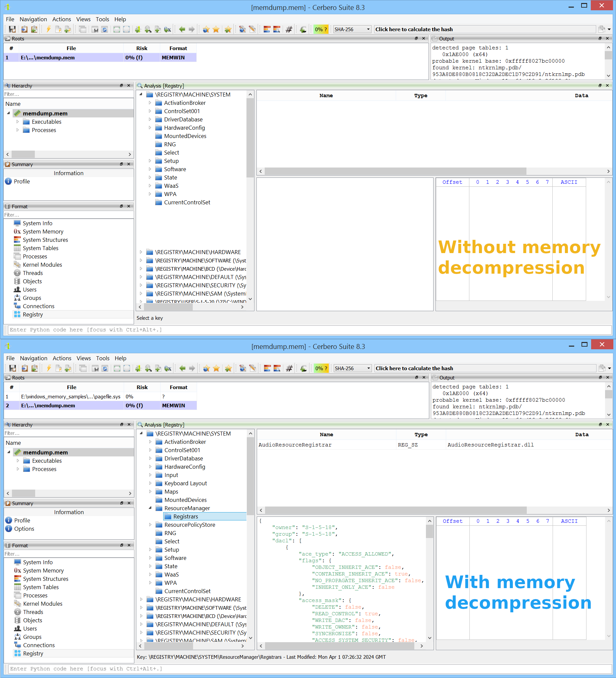Viewport: 616px width, 678px height.
Task: Select Registry in the bottom window Format panel
Action: 33,653
